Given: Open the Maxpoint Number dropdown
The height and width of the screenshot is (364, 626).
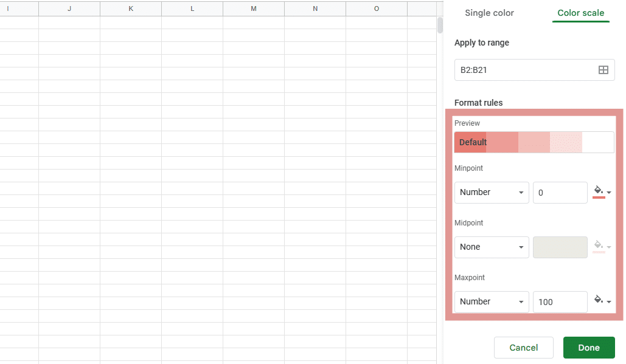Looking at the screenshot, I should point(491,301).
